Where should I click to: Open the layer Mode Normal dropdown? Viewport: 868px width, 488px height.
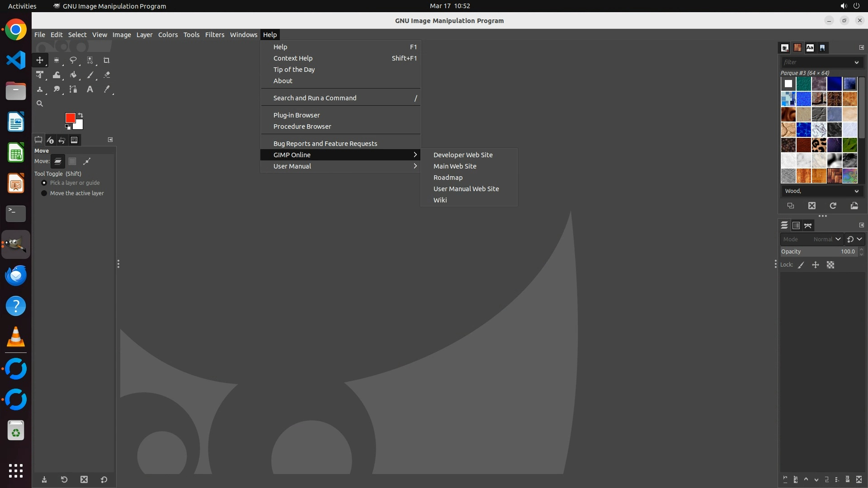[x=826, y=239]
